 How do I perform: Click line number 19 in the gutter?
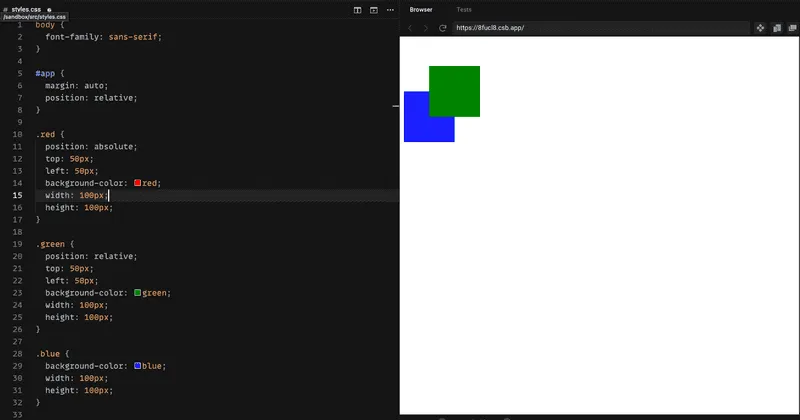pos(18,244)
